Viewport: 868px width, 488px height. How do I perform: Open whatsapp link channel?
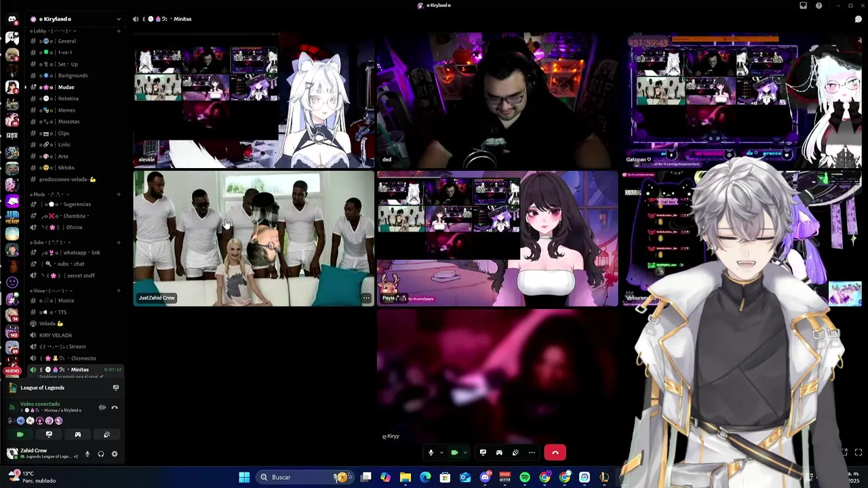75,252
